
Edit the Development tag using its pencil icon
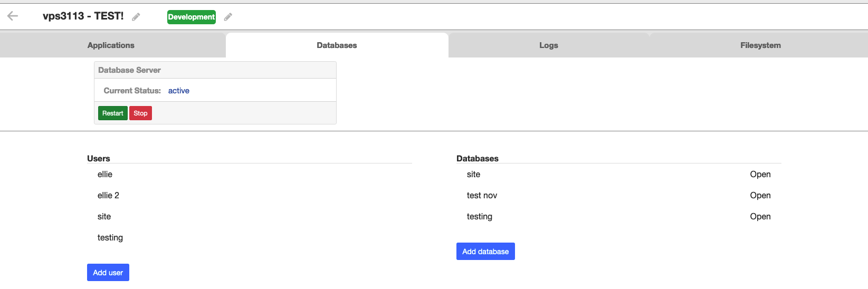228,17
